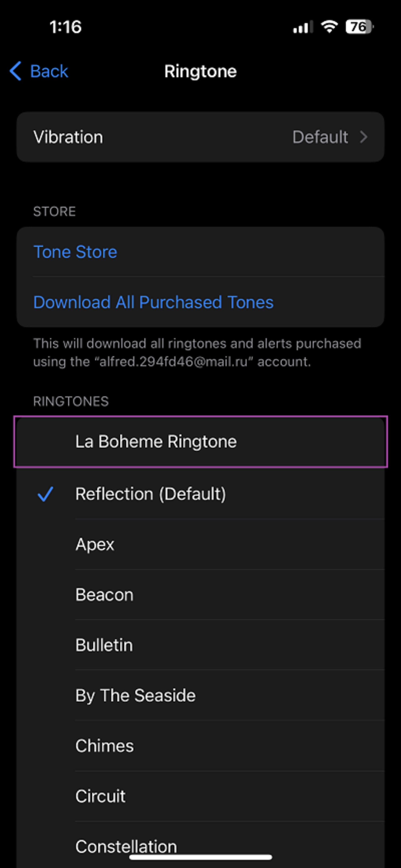
Task: Tap the blue checkmark beside Reflection
Action: pos(45,494)
